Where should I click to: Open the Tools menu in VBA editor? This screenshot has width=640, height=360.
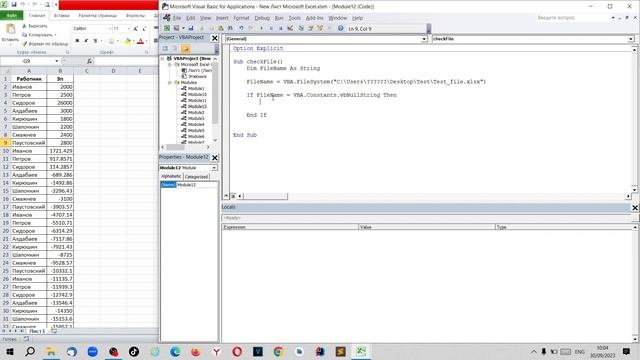point(294,18)
